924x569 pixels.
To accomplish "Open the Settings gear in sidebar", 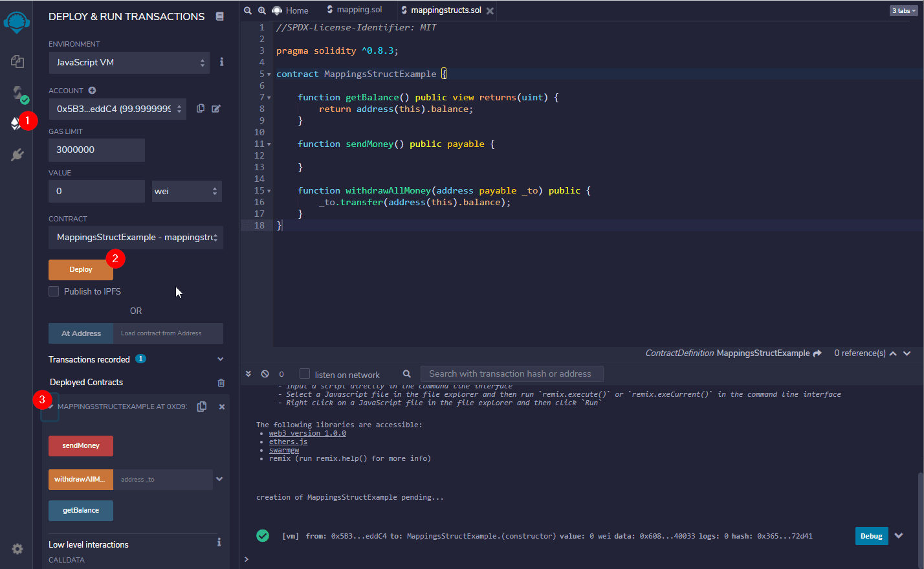I will coord(17,549).
